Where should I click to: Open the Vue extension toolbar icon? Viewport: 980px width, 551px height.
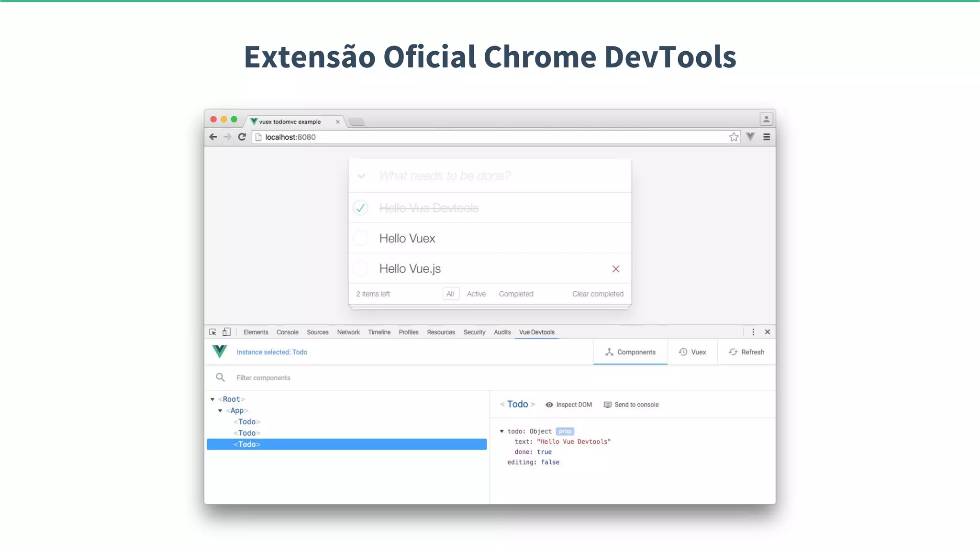(x=750, y=137)
